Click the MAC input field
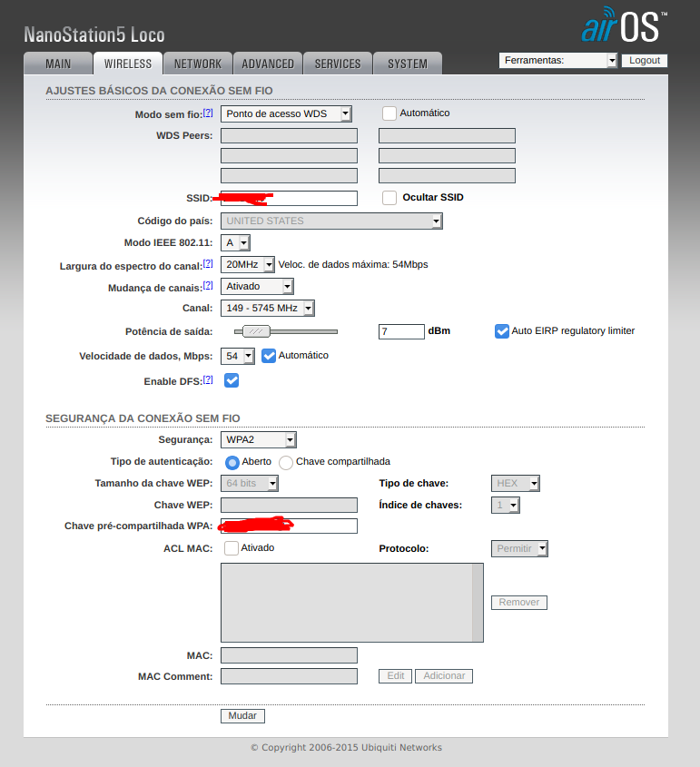The width and height of the screenshot is (700, 767). [x=289, y=655]
